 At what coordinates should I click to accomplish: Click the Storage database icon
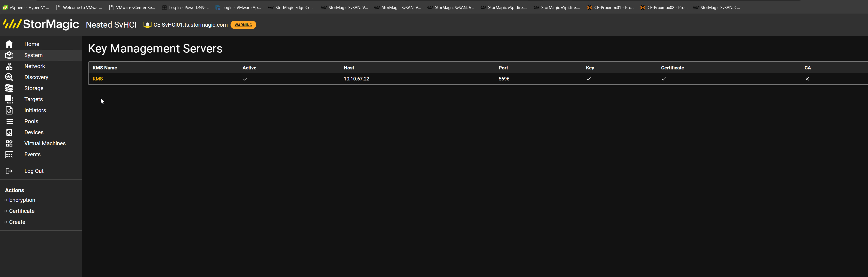point(9,88)
